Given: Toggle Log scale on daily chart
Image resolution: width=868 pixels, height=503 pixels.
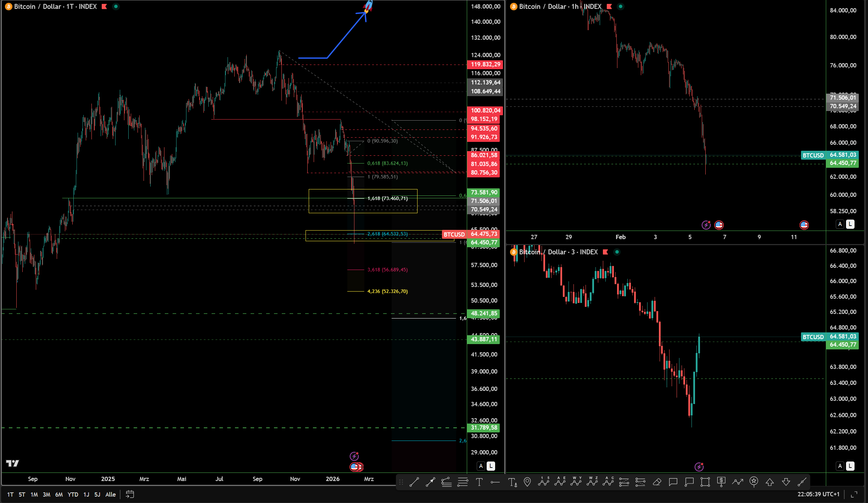Looking at the screenshot, I should click(x=491, y=466).
